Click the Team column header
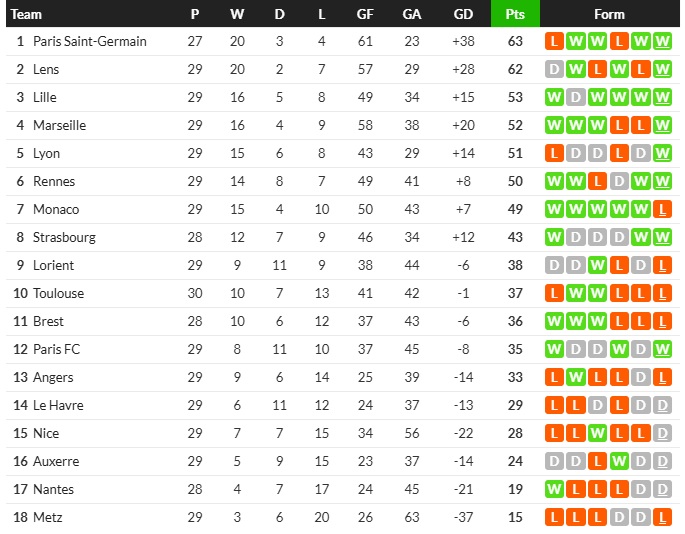The height and width of the screenshot is (534, 685). pos(27,14)
